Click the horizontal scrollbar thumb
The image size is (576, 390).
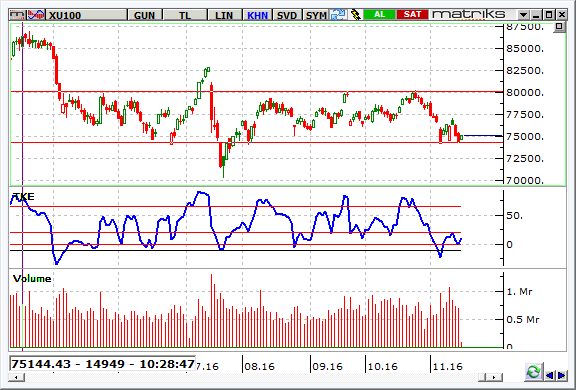(483, 377)
